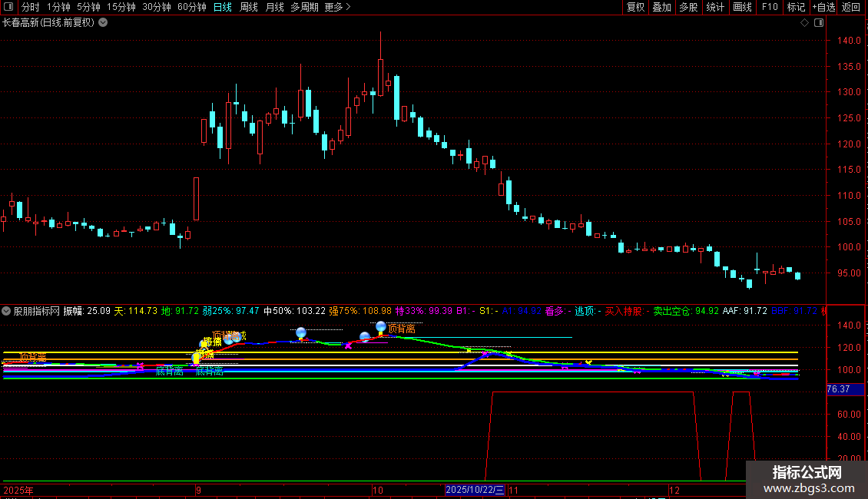Viewport: 868px width, 499px height.
Task: Click the 指标公式网 website watermark link
Action: [x=807, y=480]
